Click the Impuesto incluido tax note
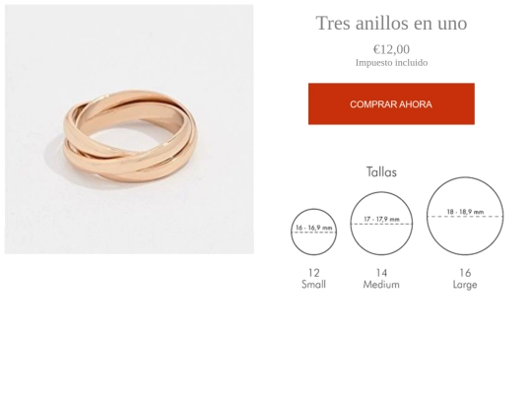Screen dimensions: 532x399 [391, 63]
